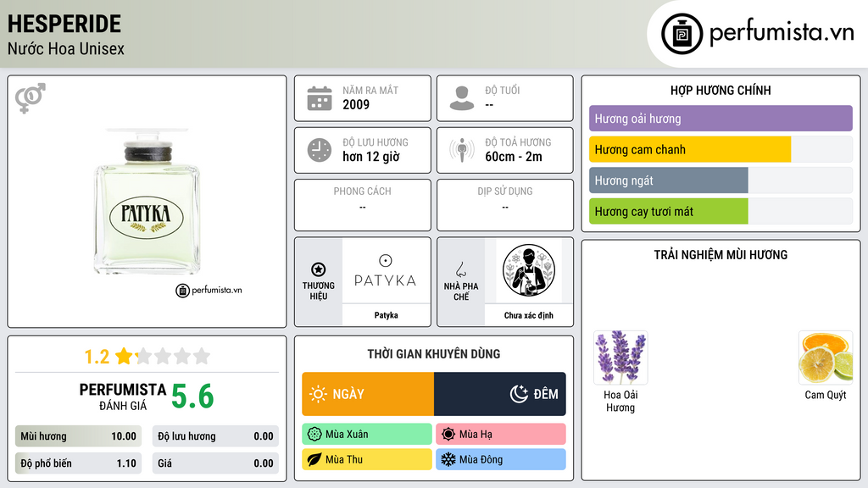
Task: Click the person icon for Độ tuổi
Action: click(x=462, y=98)
